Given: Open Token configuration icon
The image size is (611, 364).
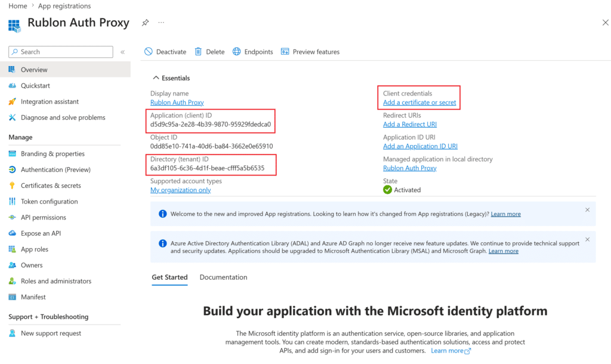Looking at the screenshot, I should tap(12, 202).
